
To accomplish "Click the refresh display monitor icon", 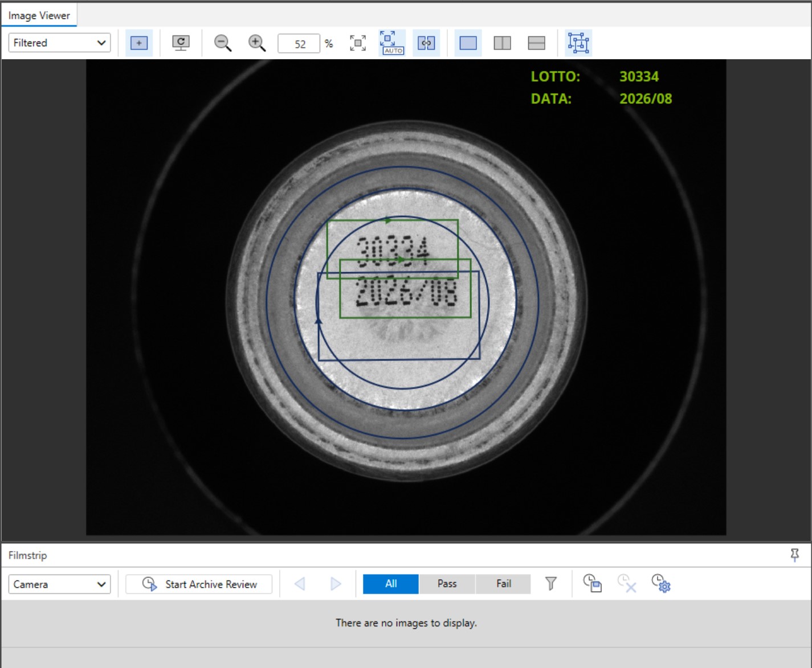I will [181, 43].
